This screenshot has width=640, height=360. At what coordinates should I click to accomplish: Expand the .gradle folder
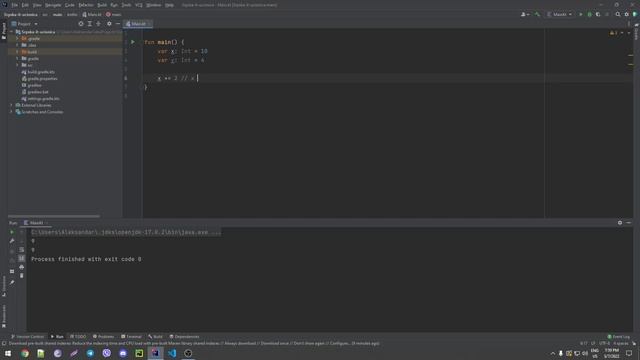point(17,38)
